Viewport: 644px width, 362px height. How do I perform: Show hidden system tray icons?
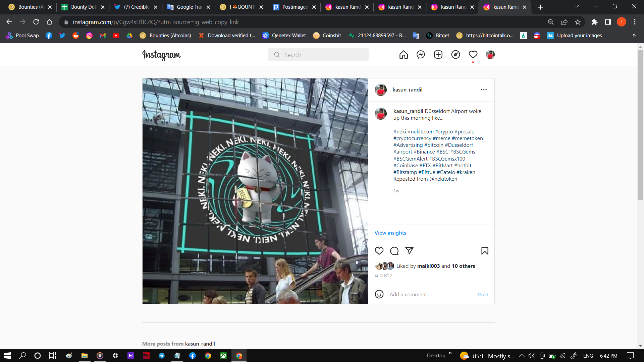pyautogui.click(x=522, y=356)
